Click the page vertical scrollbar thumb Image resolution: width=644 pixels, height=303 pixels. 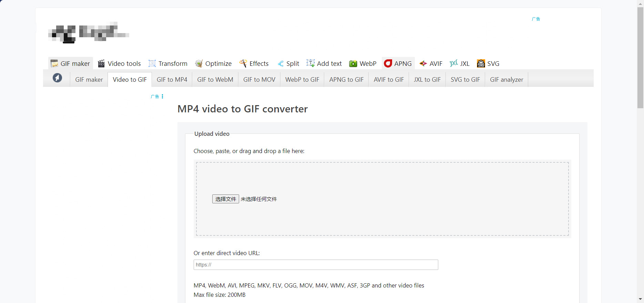(641, 58)
